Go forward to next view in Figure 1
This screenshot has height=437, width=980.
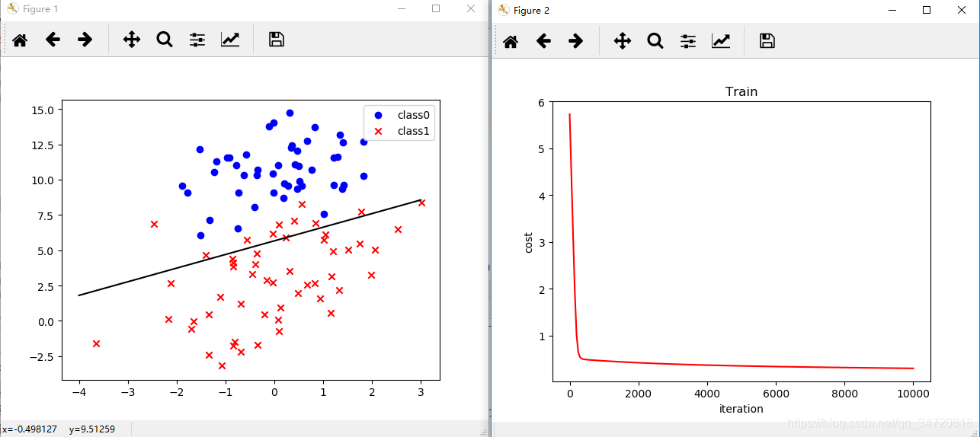pyautogui.click(x=85, y=40)
